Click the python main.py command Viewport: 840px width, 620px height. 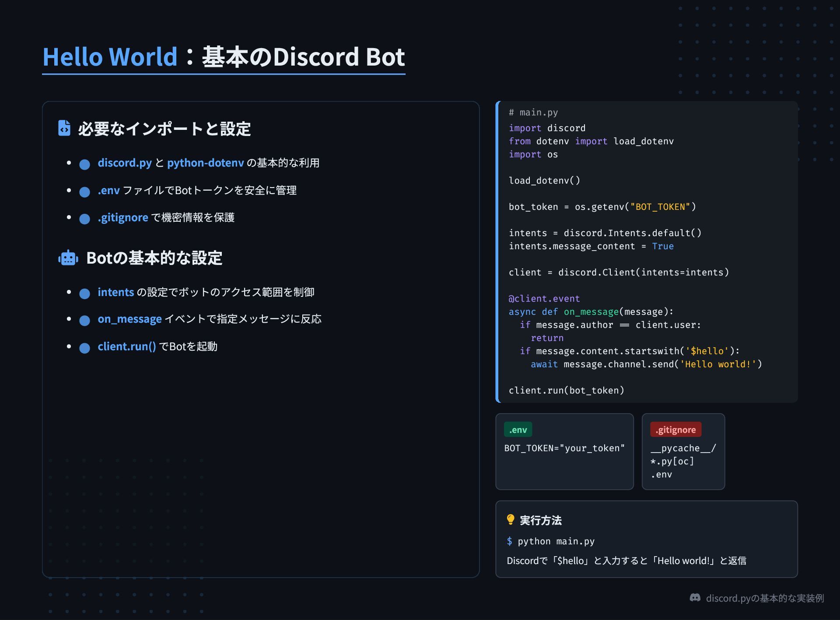[556, 541]
